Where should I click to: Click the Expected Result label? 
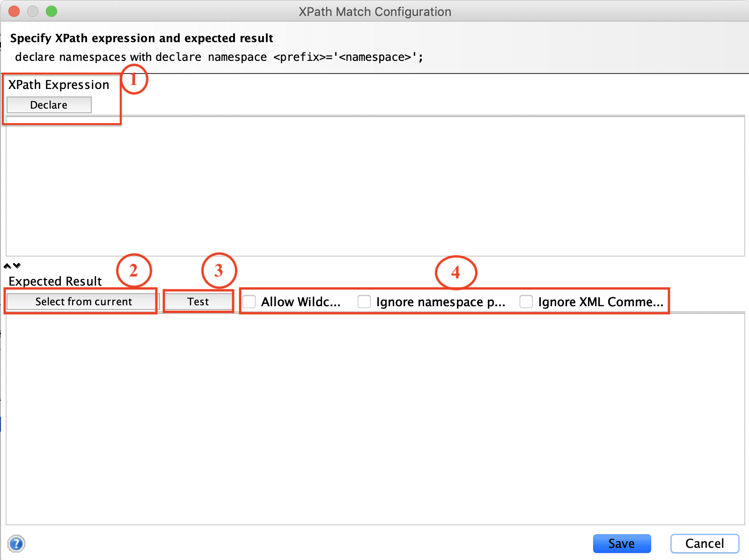(x=55, y=281)
